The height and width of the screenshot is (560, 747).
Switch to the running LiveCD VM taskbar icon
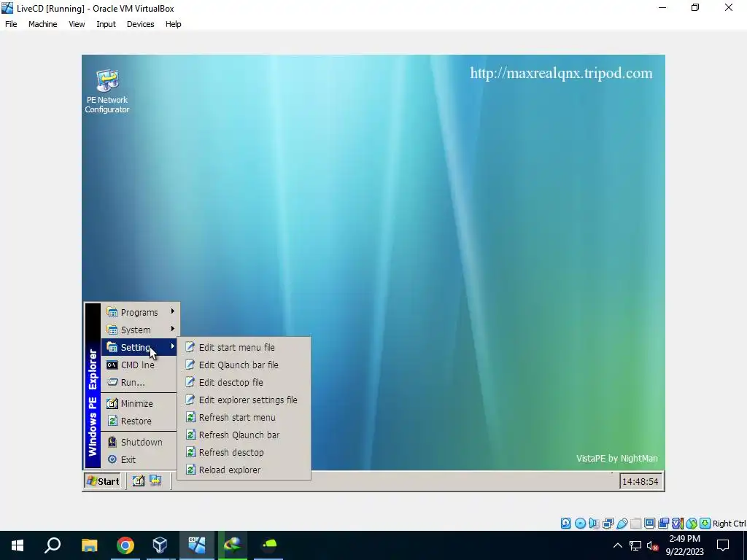pos(197,545)
